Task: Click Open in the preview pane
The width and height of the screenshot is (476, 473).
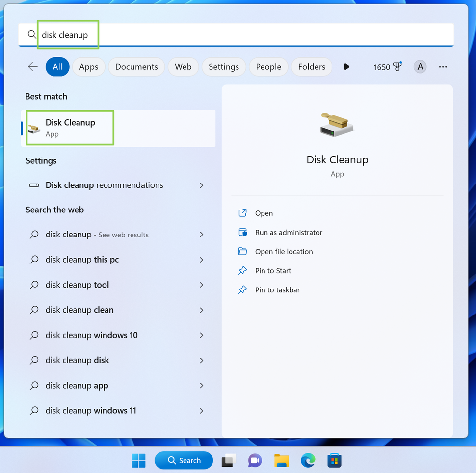Action: point(264,213)
